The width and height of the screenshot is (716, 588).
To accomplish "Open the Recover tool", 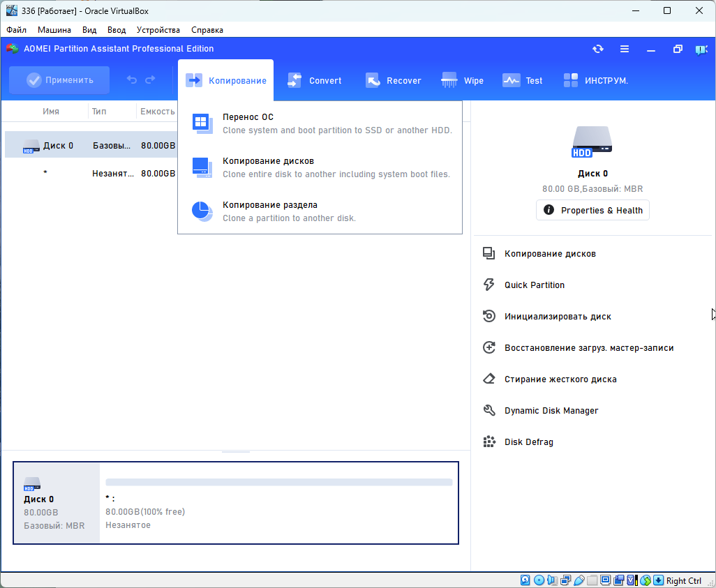I will 394,80.
